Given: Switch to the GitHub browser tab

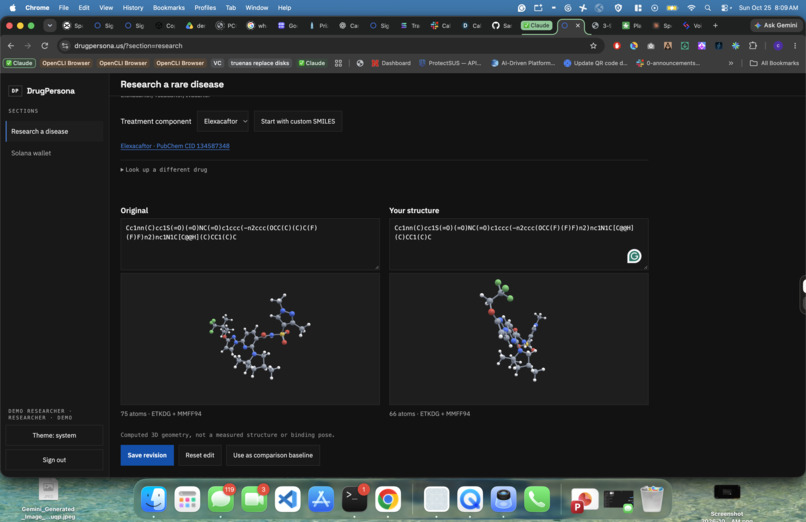Looking at the screenshot, I should click(501, 25).
